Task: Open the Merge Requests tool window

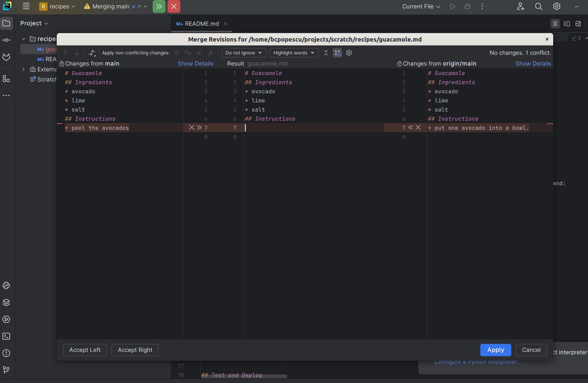Action: click(6, 57)
